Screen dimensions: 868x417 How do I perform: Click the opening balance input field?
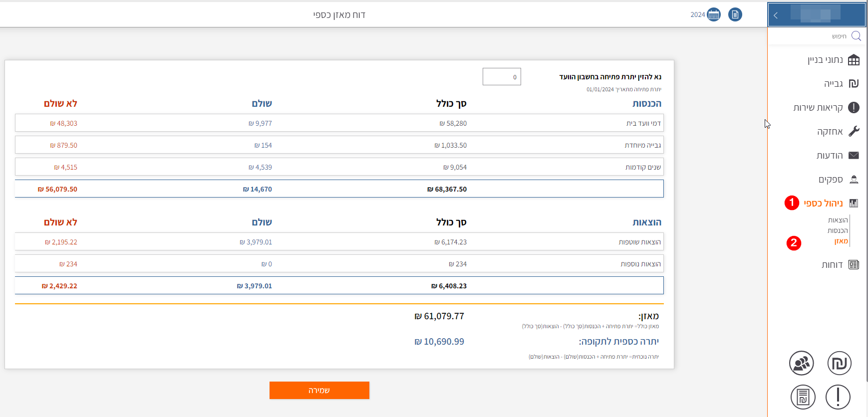coord(502,77)
